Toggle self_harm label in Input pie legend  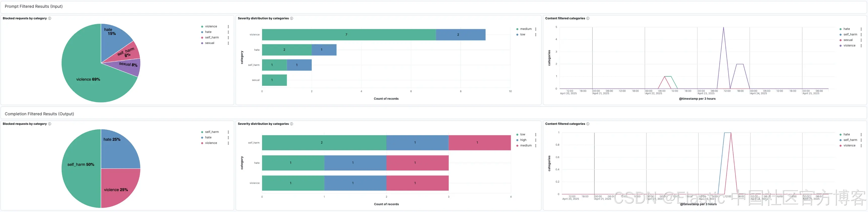coord(212,38)
